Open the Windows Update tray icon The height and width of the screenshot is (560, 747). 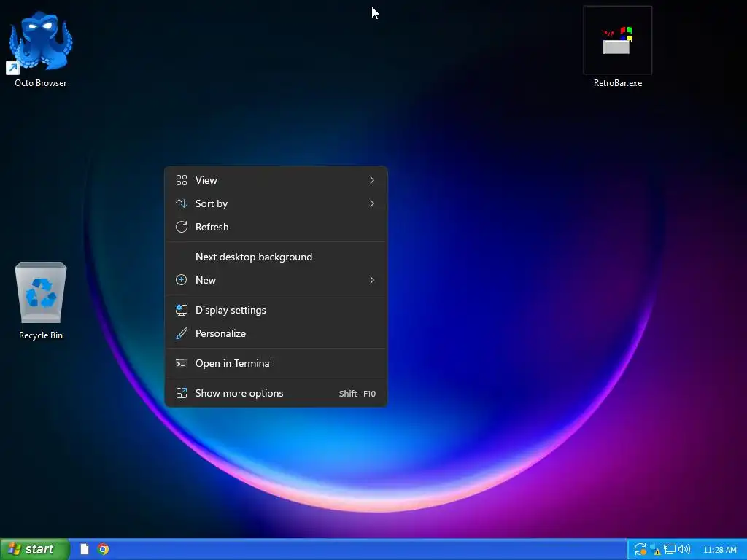(x=640, y=550)
